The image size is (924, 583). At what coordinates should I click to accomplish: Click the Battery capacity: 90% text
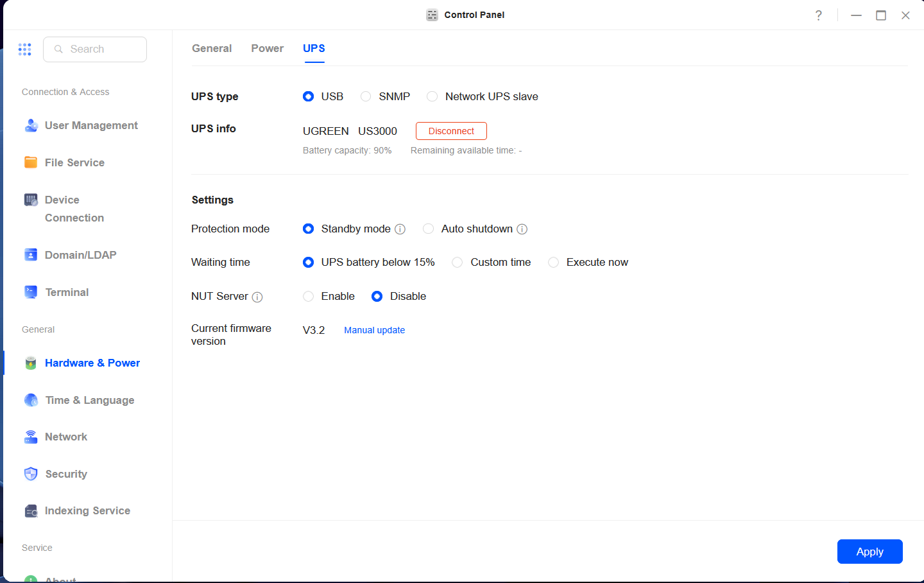(347, 150)
